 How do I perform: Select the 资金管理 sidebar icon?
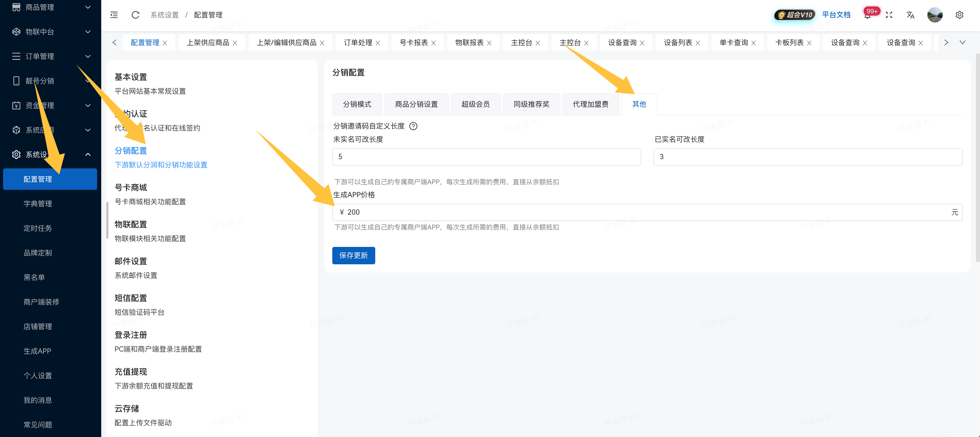click(x=16, y=105)
